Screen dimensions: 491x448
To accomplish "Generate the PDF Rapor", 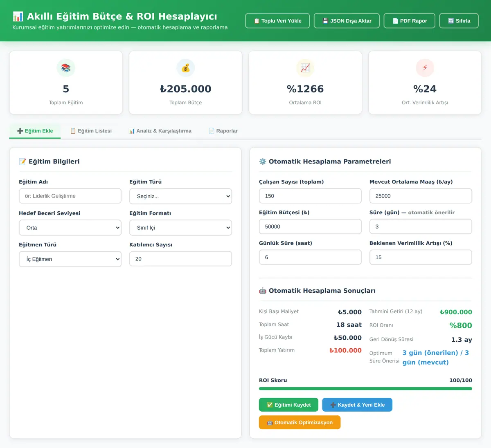I will point(409,21).
